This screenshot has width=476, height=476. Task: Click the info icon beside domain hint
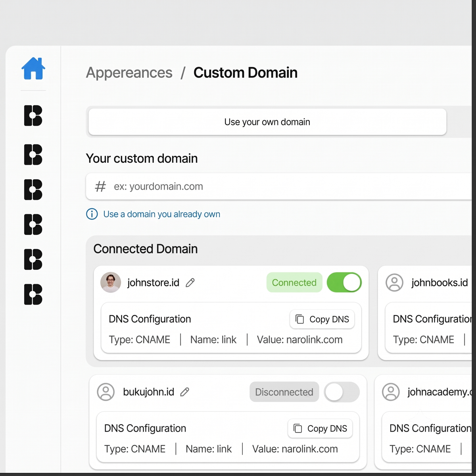92,214
